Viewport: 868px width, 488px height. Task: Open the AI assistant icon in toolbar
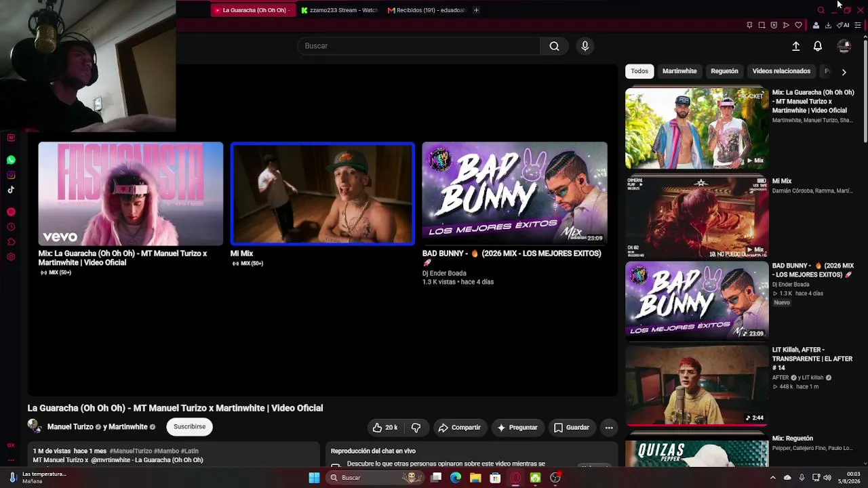(x=843, y=25)
